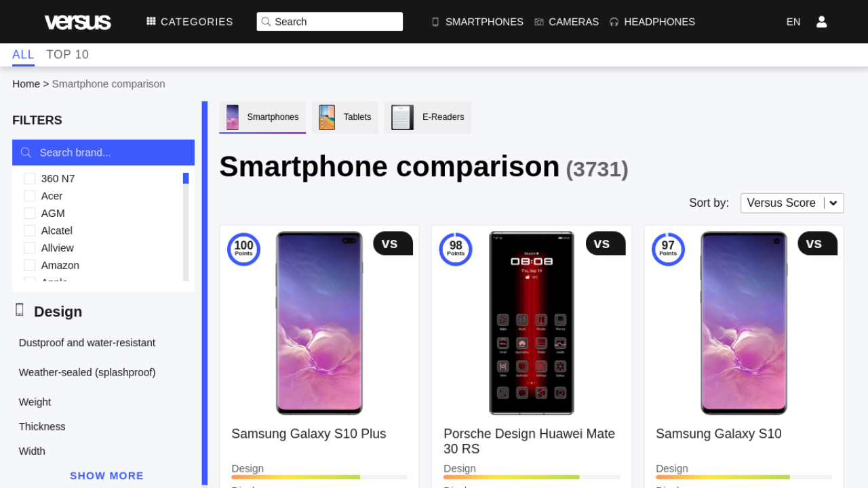Viewport: 868px width, 488px height.
Task: Tick the Amazon brand checkbox
Action: [30, 265]
